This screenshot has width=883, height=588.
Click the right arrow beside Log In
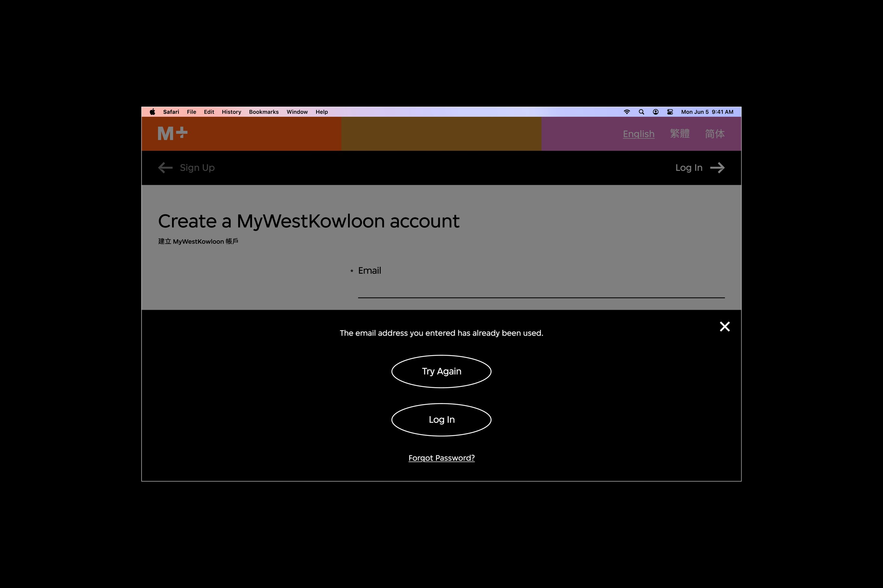[x=717, y=168]
